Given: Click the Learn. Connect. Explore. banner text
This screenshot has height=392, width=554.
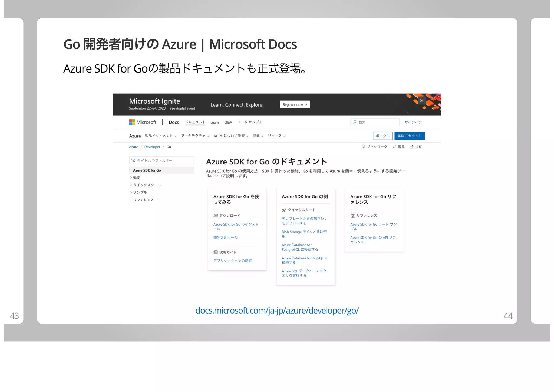Looking at the screenshot, I should (x=237, y=105).
